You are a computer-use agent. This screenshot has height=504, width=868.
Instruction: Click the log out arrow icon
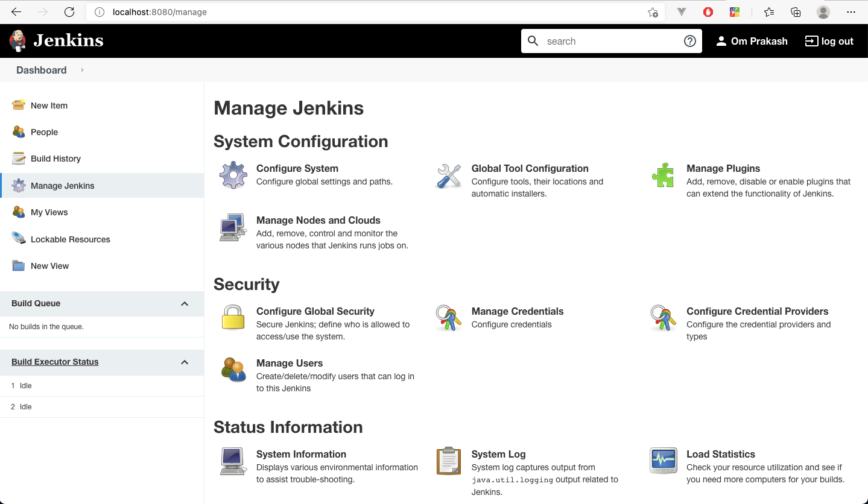click(x=811, y=41)
